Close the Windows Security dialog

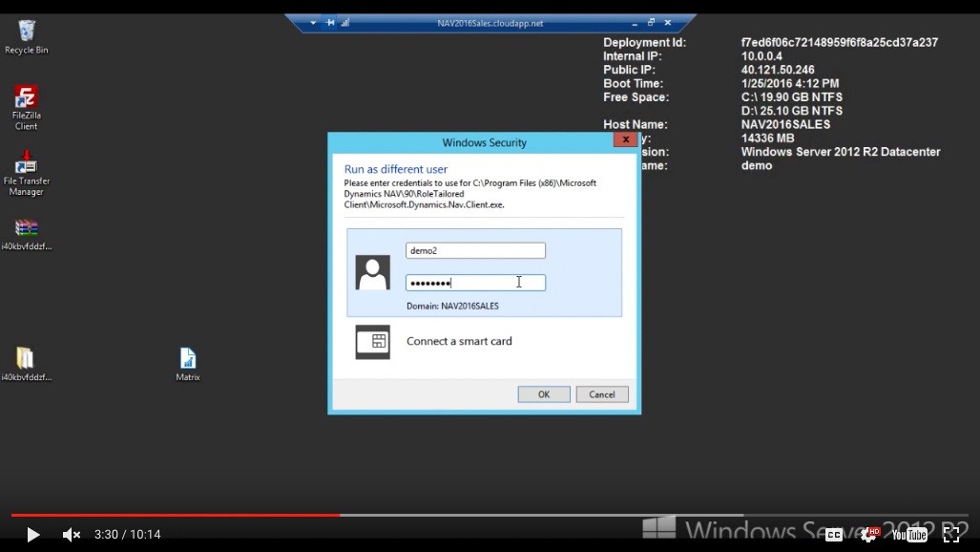coord(626,139)
